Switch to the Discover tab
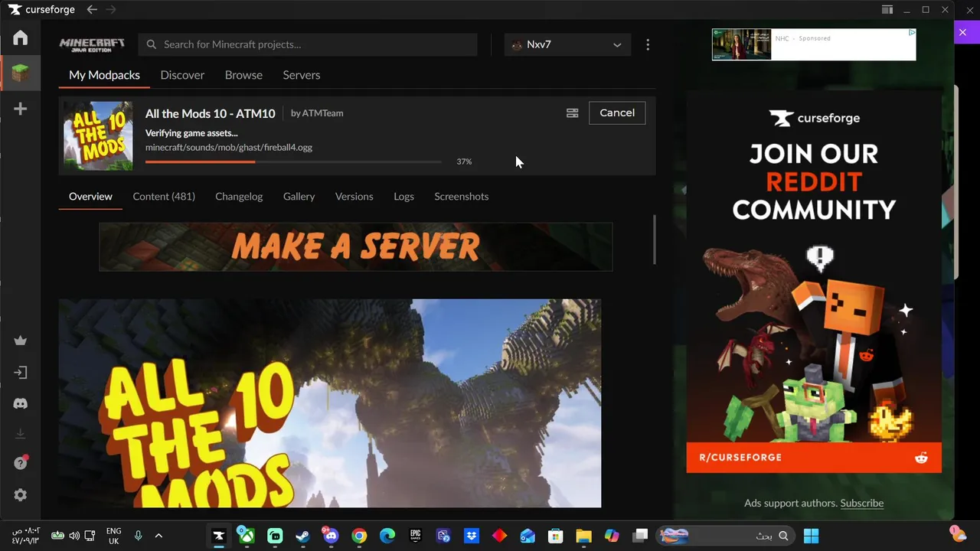 [x=182, y=75]
